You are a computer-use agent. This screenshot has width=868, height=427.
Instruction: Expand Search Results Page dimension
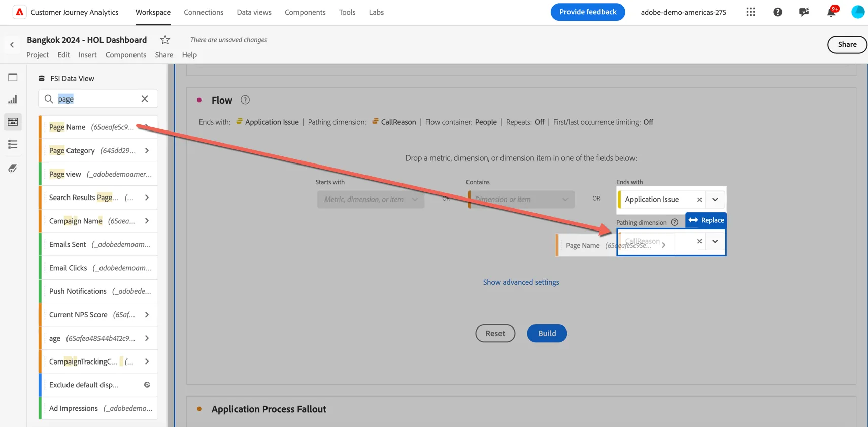pyautogui.click(x=147, y=198)
